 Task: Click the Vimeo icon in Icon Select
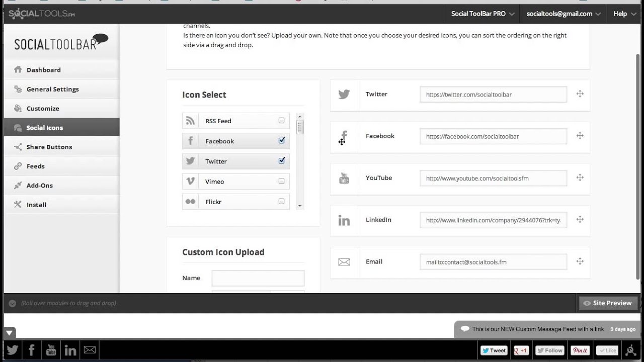coord(190,181)
